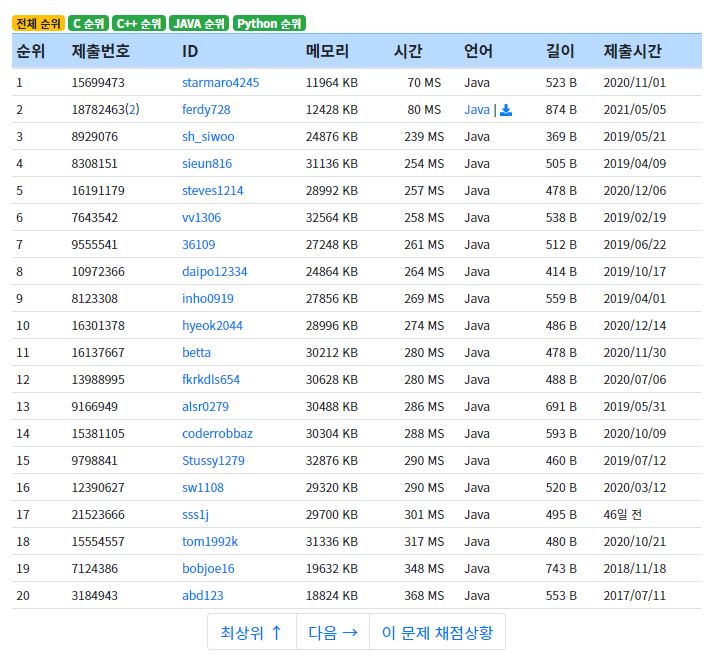This screenshot has height=672, width=725.
Task: Select the 11964 KB memory value
Action: 332,83
